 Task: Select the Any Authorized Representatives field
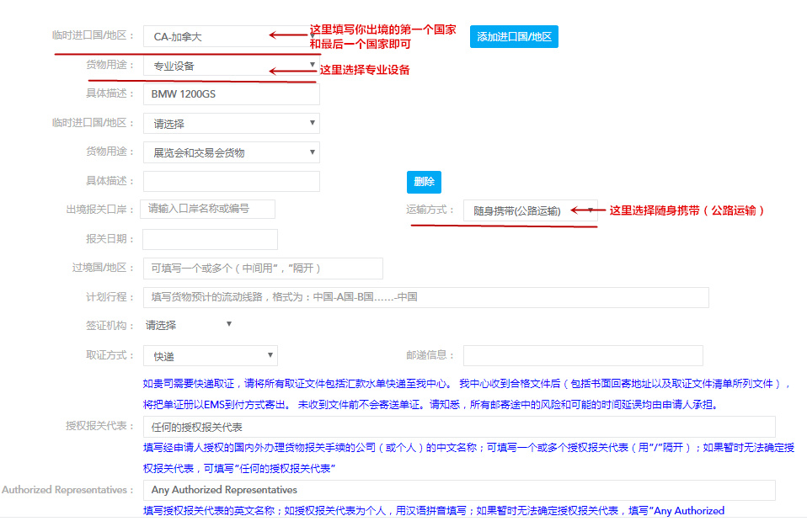462,490
